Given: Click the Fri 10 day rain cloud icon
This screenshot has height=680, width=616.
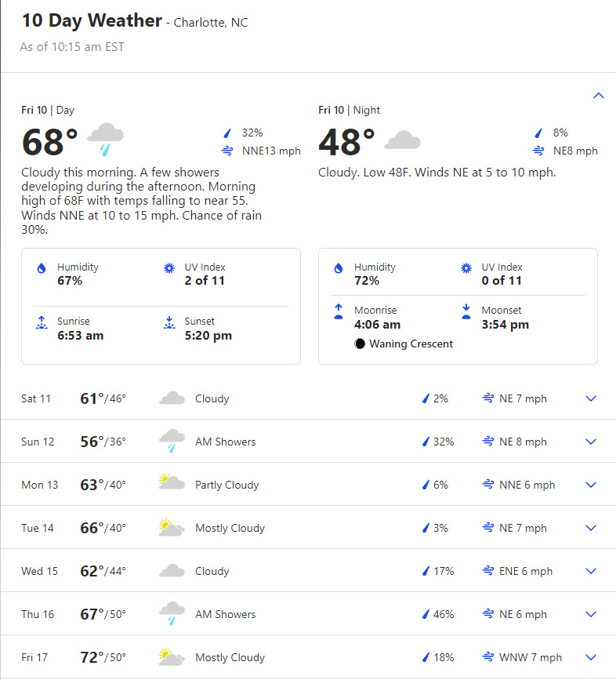Looking at the screenshot, I should click(105, 139).
